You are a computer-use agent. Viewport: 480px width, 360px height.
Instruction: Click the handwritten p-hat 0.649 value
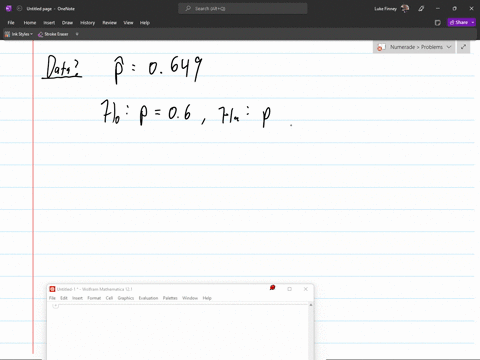(x=158, y=69)
